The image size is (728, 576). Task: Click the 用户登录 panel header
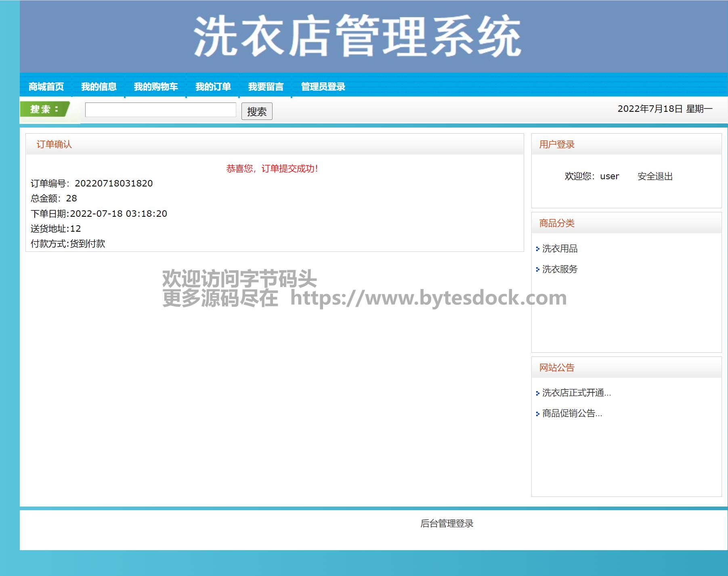[556, 145]
